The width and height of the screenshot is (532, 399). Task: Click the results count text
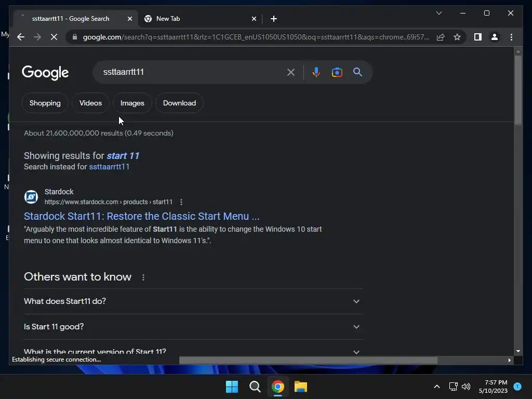point(98,134)
